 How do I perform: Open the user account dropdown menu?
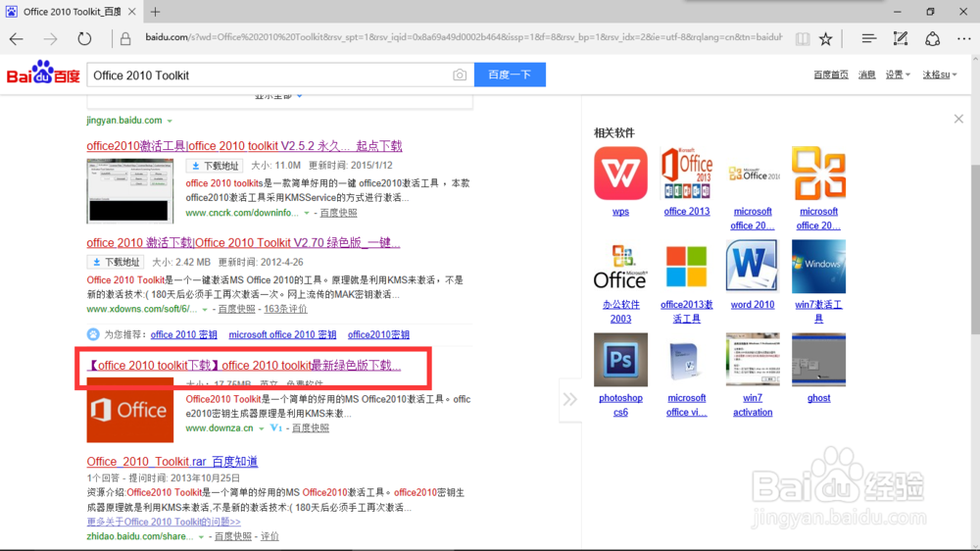point(940,75)
